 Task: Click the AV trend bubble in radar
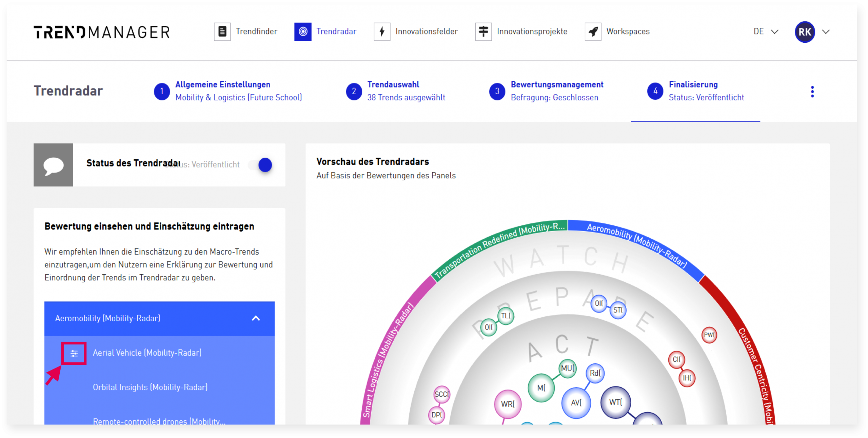coord(576,402)
